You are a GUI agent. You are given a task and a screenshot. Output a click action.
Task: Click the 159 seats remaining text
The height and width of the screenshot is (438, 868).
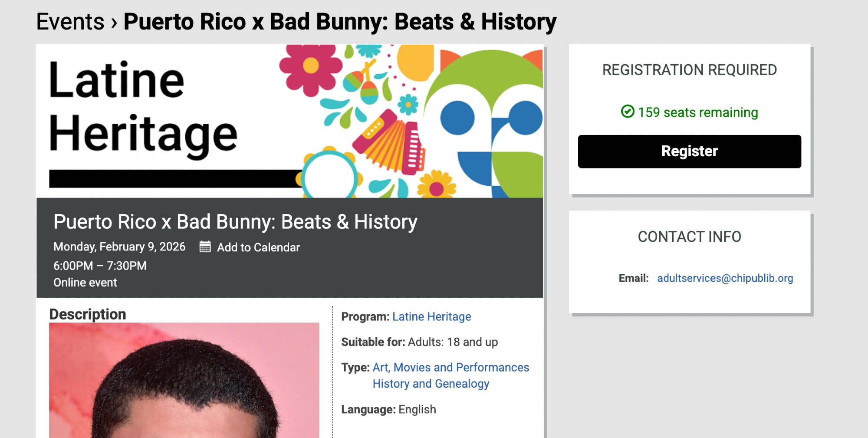click(x=697, y=112)
